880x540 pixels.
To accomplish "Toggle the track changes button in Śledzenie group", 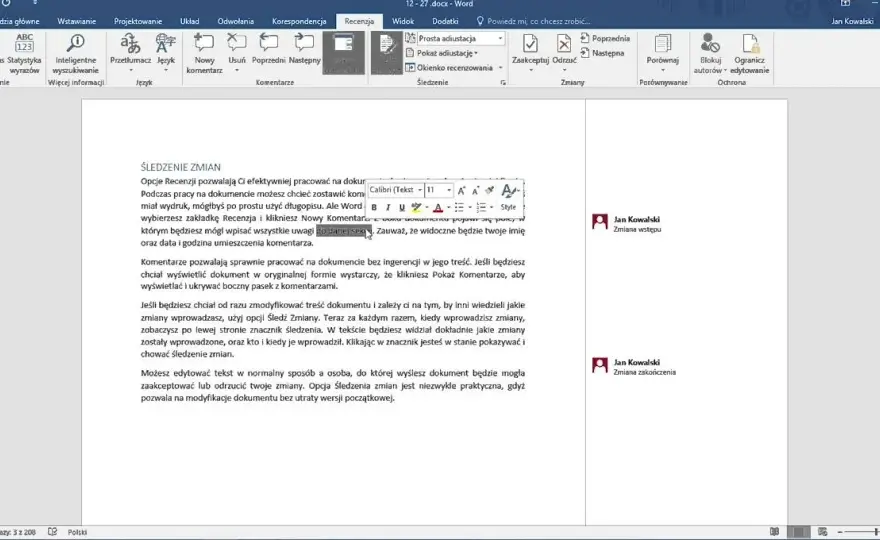I will (387, 53).
